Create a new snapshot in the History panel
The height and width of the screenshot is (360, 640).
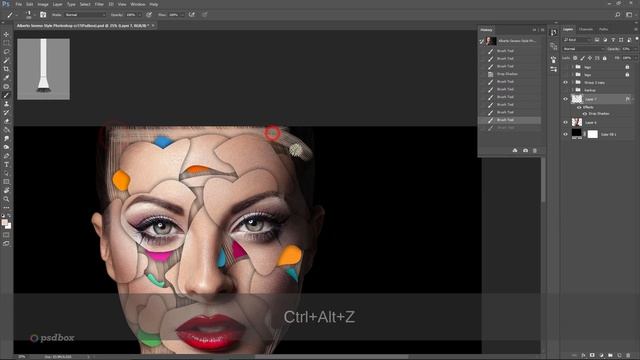525,151
